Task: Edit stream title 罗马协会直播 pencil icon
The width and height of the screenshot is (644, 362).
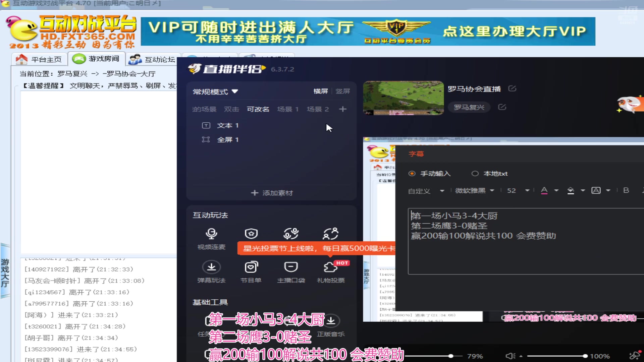Action: click(x=512, y=88)
